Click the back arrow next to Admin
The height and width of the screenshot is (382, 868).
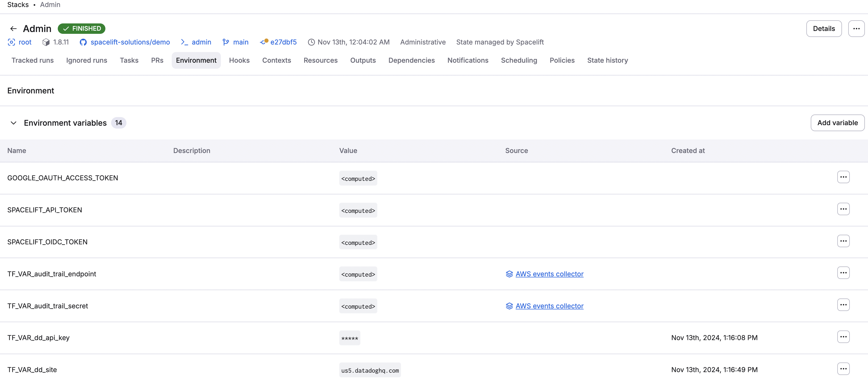click(x=13, y=28)
